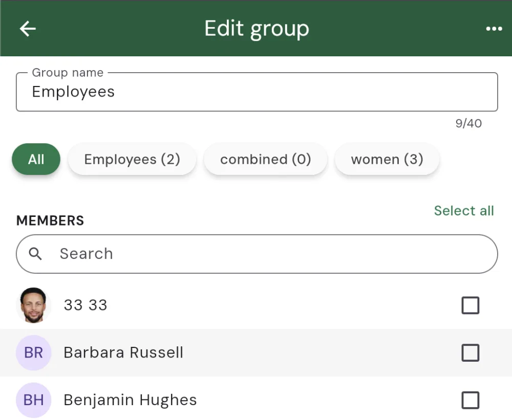The image size is (512, 420).
Task: Select the All filter chip
Action: click(x=36, y=159)
